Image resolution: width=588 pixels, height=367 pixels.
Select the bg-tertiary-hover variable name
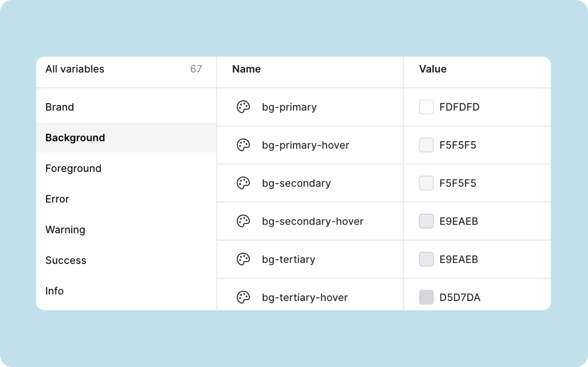click(305, 298)
